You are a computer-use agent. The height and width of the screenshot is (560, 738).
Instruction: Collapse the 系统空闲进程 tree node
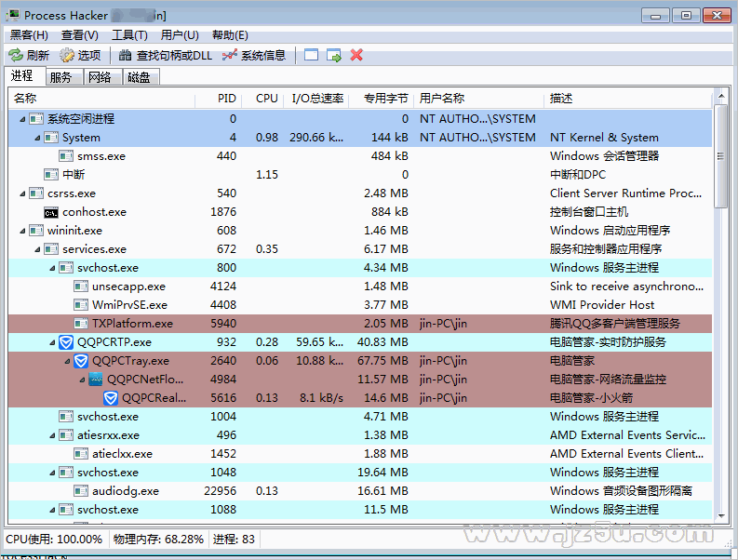click(22, 119)
